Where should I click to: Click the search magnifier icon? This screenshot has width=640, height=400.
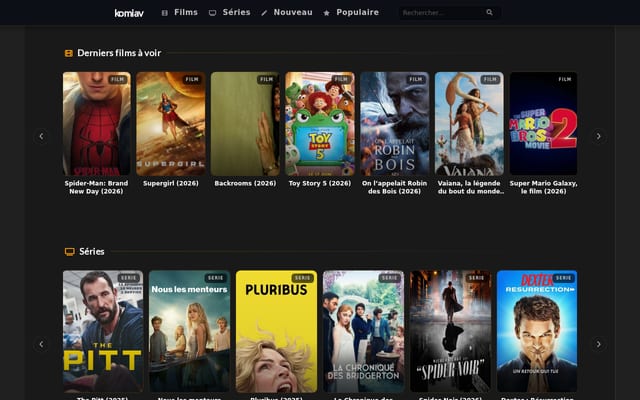coord(489,13)
